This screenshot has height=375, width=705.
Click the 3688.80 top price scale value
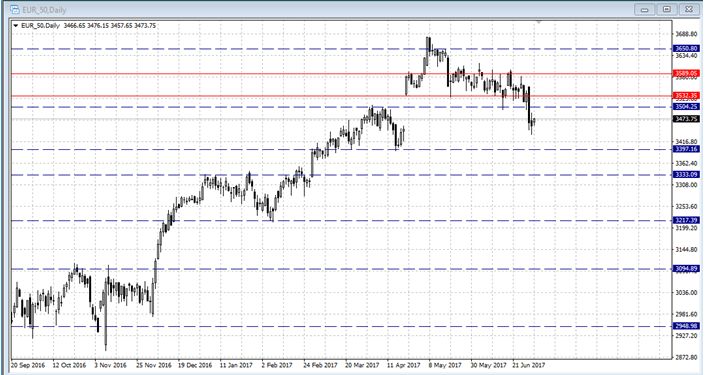coord(686,34)
